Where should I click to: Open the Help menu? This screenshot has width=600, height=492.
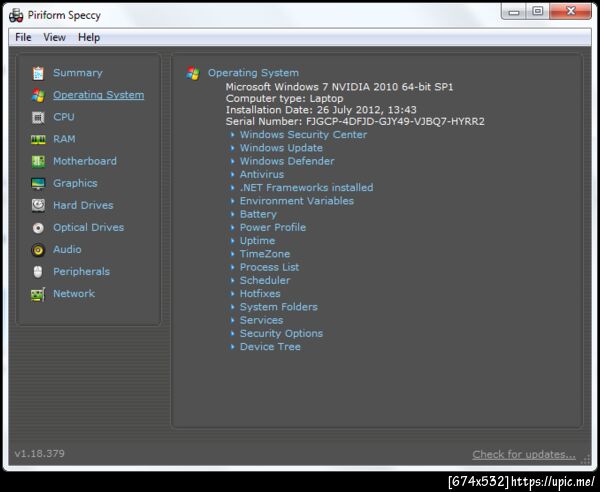coord(89,37)
